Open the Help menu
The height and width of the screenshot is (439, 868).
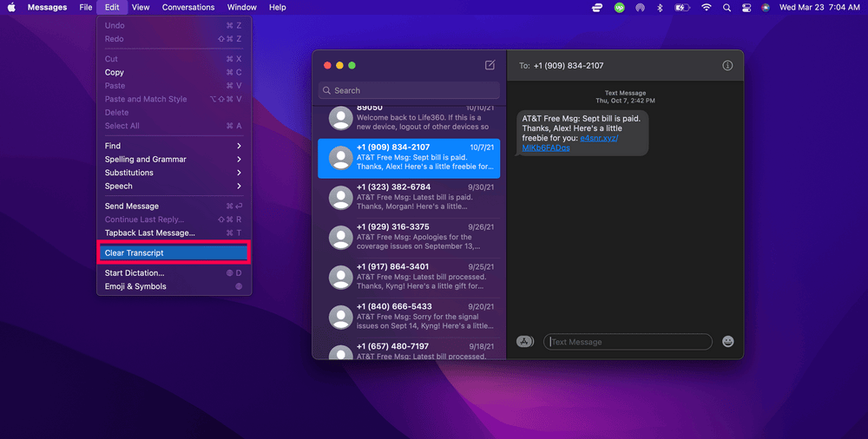tap(278, 7)
